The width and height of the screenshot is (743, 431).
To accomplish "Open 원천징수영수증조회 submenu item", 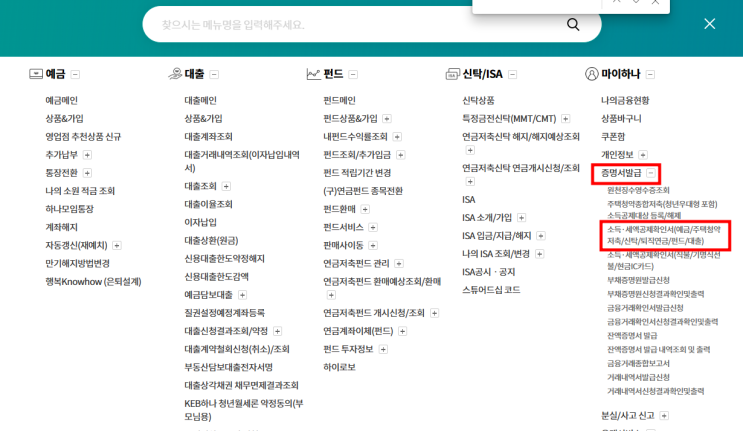I will pos(638,190).
